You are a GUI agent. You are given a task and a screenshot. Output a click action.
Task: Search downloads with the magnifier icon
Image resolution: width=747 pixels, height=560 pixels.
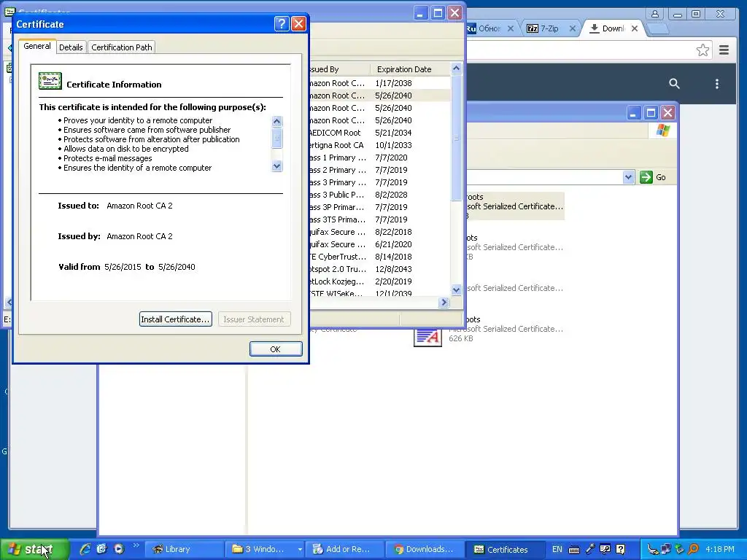pyautogui.click(x=674, y=84)
